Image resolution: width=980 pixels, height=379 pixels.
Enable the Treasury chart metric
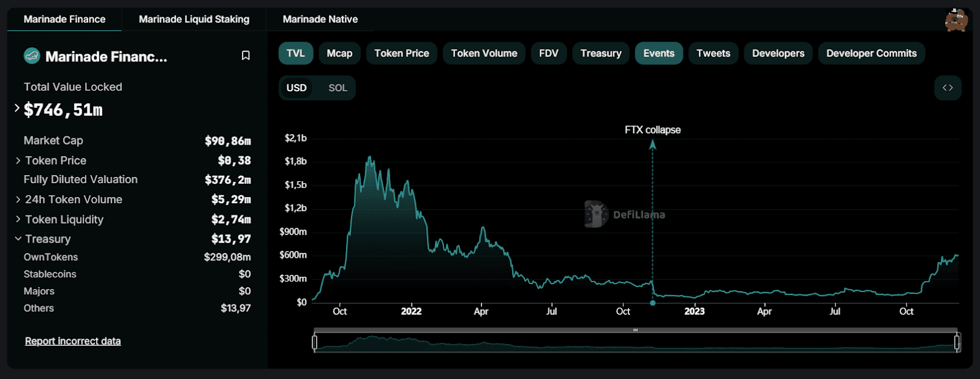click(601, 53)
